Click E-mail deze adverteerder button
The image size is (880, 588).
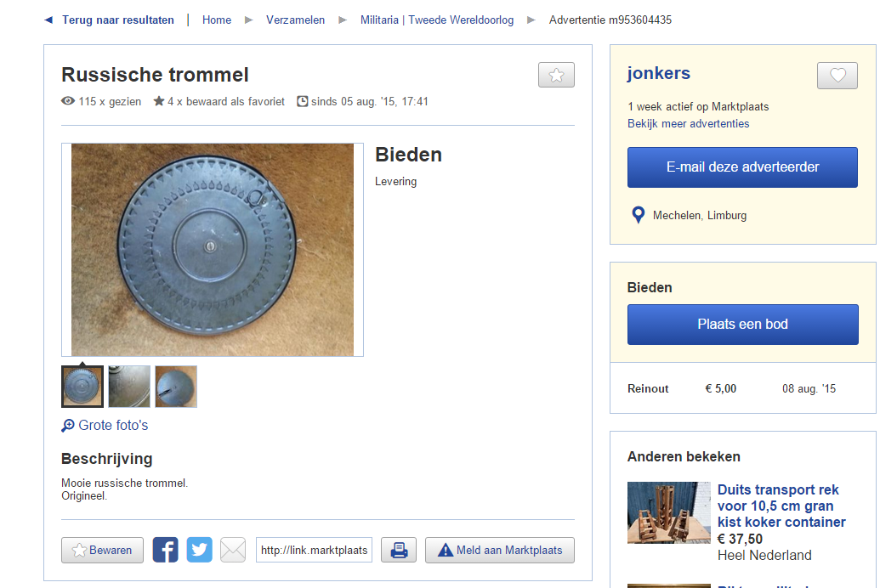coord(742,167)
